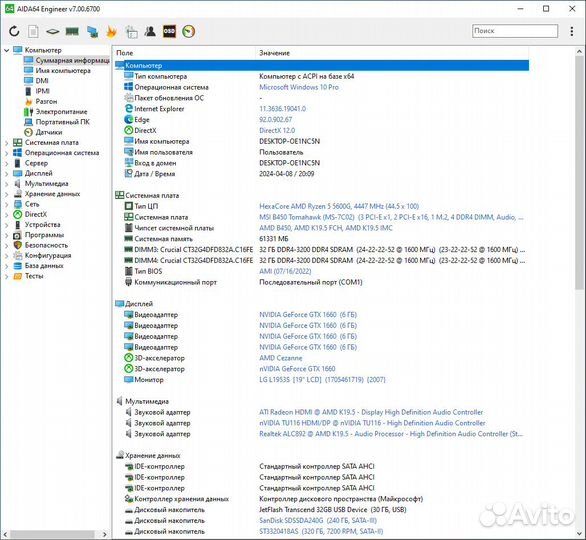This screenshot has height=540, width=586.
Task: Select Разгон in the sidebar tree
Action: [46, 101]
